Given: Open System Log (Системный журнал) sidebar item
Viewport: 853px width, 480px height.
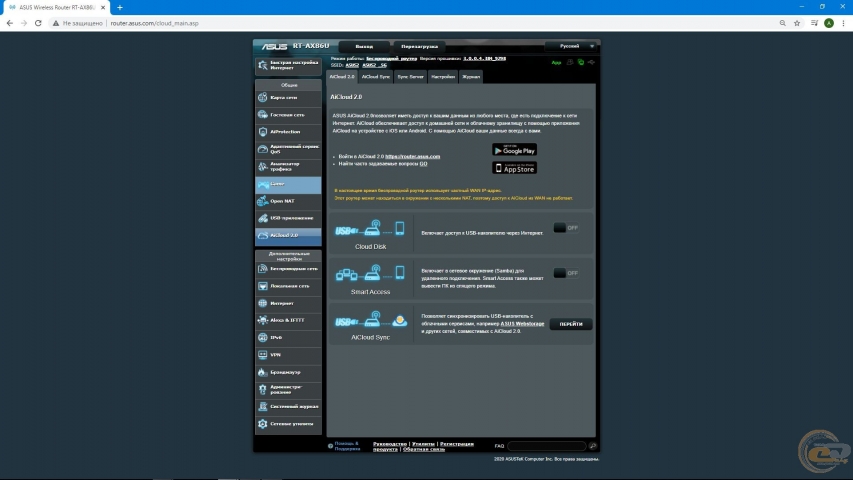Looking at the screenshot, I should click(x=288, y=407).
